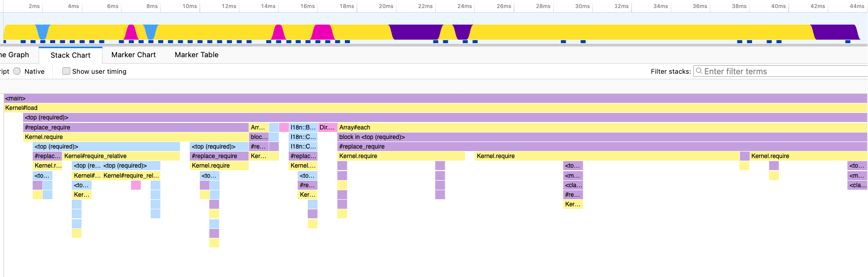Click the purple activity region near 43ms
868x277 pixels.
pyautogui.click(x=835, y=32)
